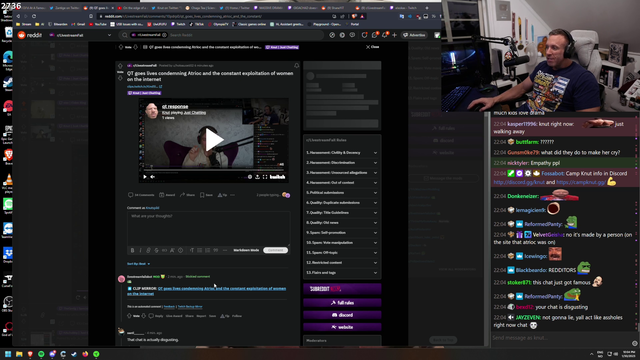Toggle bold in comment editor
Image resolution: width=640 pixels, height=360 pixels.
[x=132, y=250]
